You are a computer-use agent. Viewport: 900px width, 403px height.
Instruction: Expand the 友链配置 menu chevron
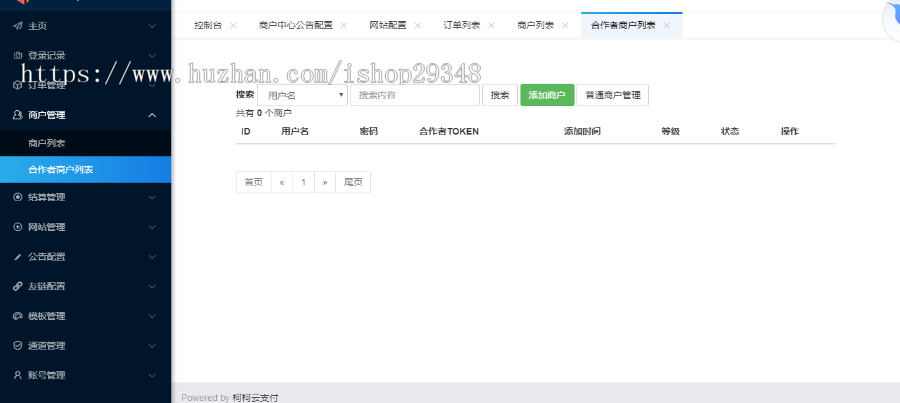pyautogui.click(x=152, y=286)
